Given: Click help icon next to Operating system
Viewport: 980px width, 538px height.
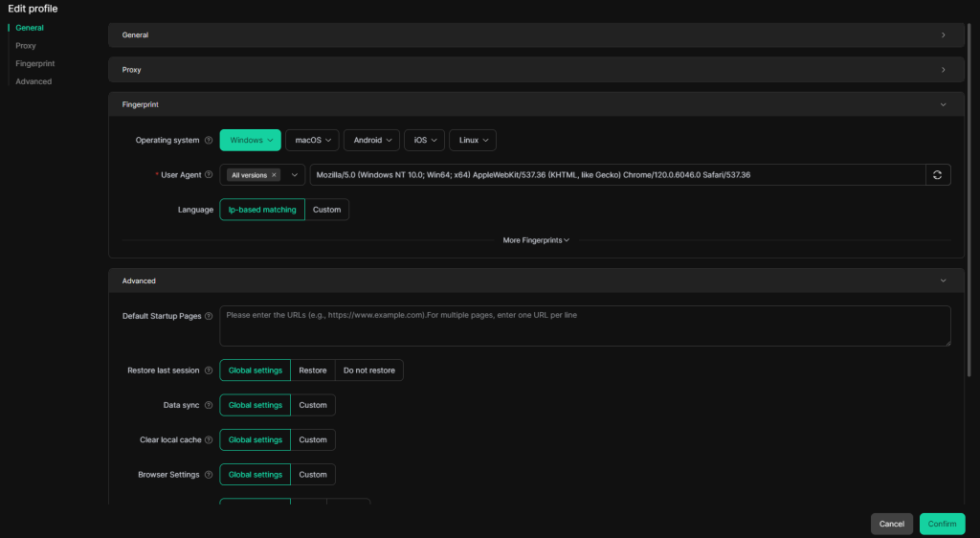Looking at the screenshot, I should (209, 141).
